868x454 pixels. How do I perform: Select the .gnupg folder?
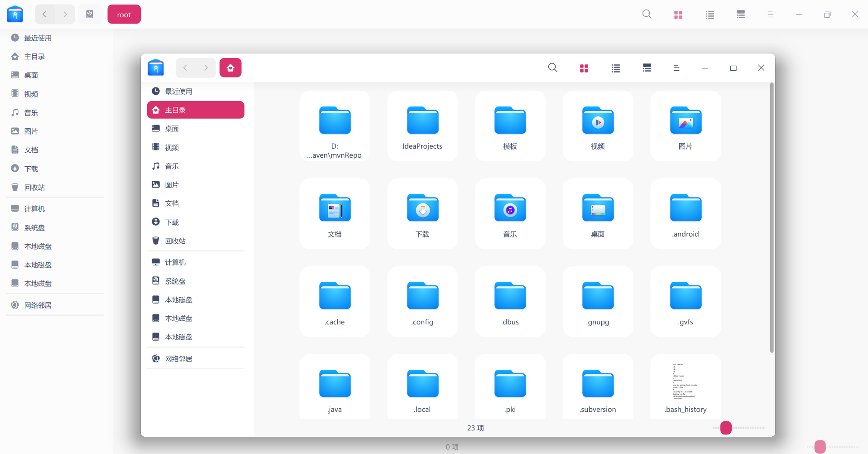coord(598,302)
